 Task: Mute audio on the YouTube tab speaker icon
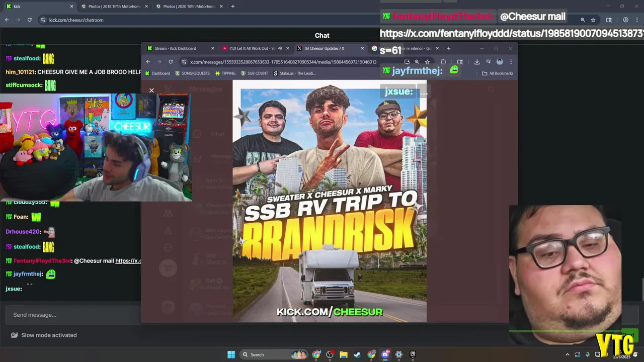[x=280, y=48]
